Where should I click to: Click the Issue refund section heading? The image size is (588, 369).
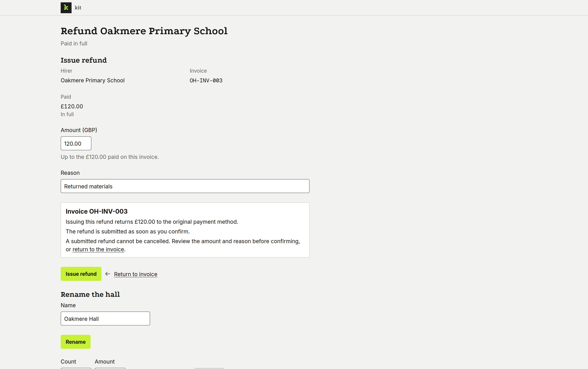[x=83, y=60]
